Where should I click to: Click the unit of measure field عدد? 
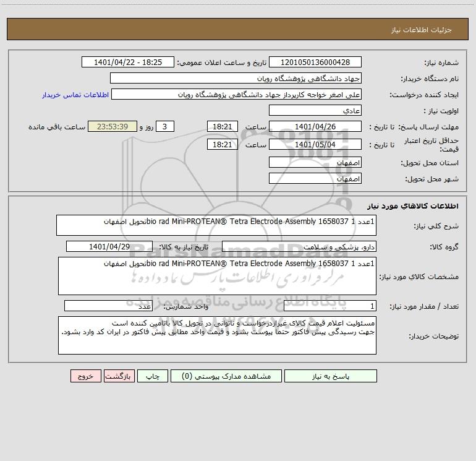(108, 306)
